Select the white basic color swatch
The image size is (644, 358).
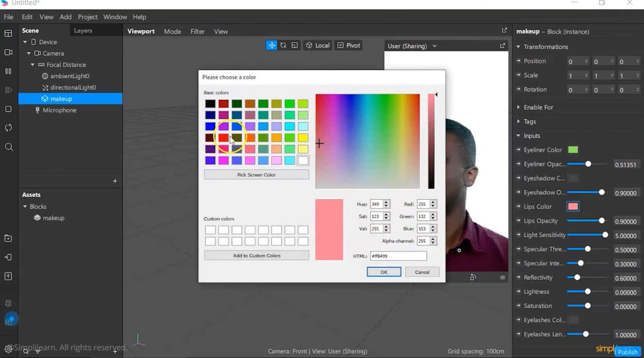[303, 160]
